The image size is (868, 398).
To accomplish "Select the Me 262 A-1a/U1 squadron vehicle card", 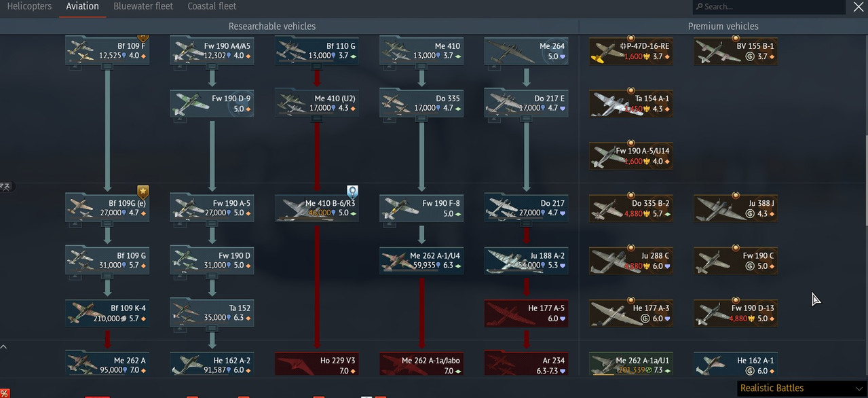I will point(631,364).
